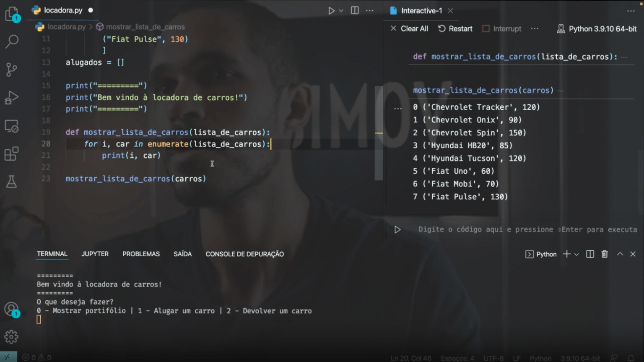This screenshot has height=362, width=644.
Task: Open the Remote Explorer view
Action: (x=11, y=125)
